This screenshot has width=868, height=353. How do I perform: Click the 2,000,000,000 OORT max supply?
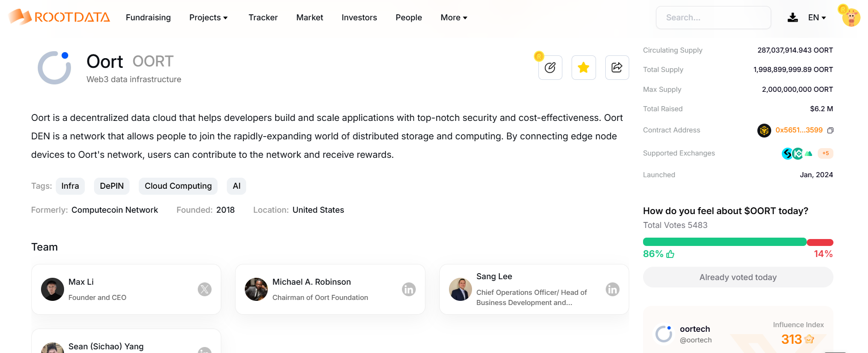click(797, 90)
